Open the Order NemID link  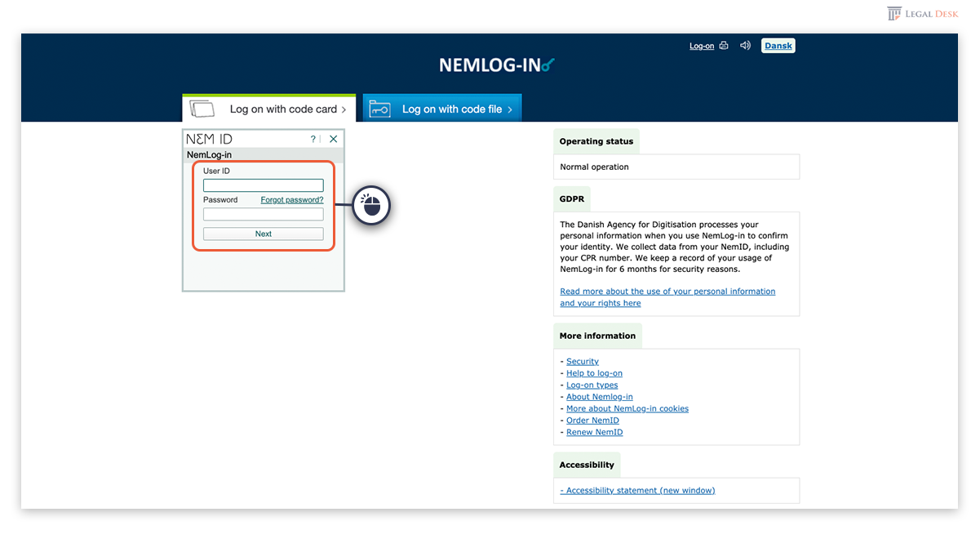(592, 421)
